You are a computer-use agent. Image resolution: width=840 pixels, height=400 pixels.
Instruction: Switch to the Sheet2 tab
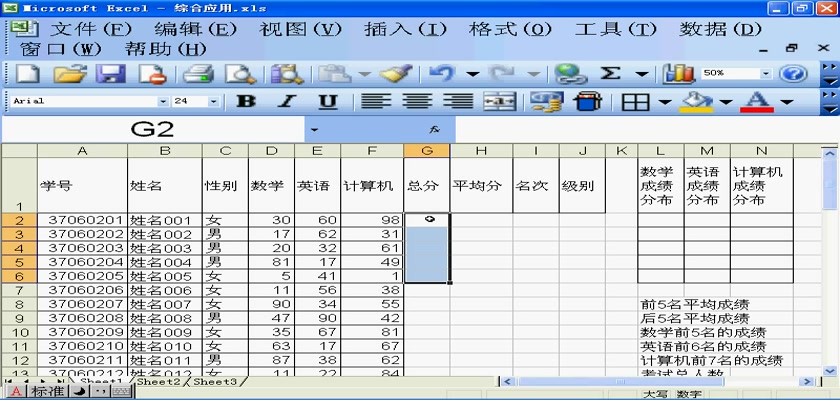pos(159,382)
